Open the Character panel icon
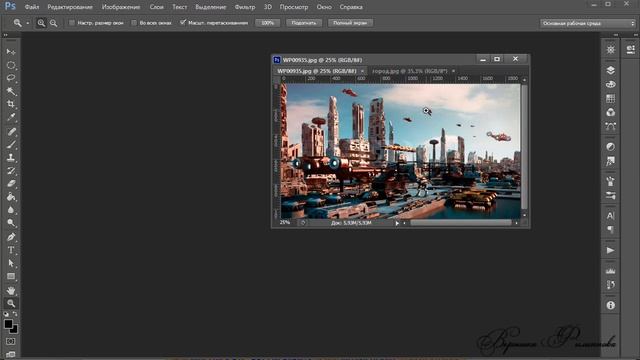This screenshot has height=360, width=640. pyautogui.click(x=611, y=216)
